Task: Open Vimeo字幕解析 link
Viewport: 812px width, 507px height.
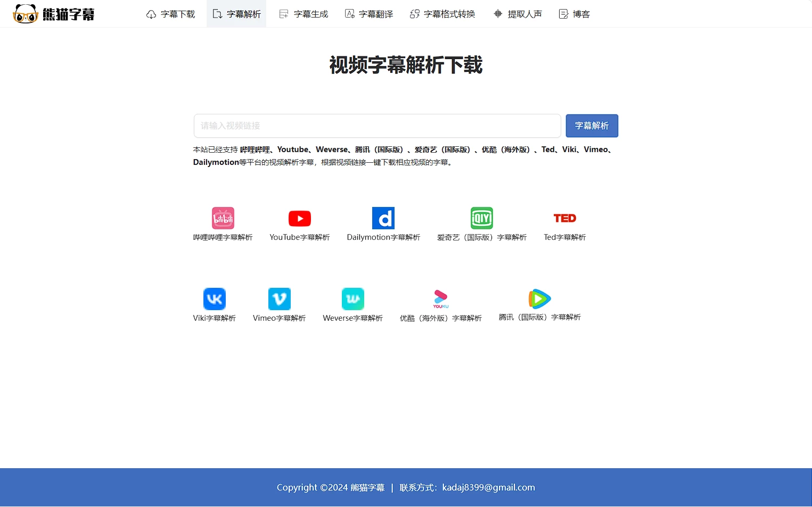Action: click(280, 318)
